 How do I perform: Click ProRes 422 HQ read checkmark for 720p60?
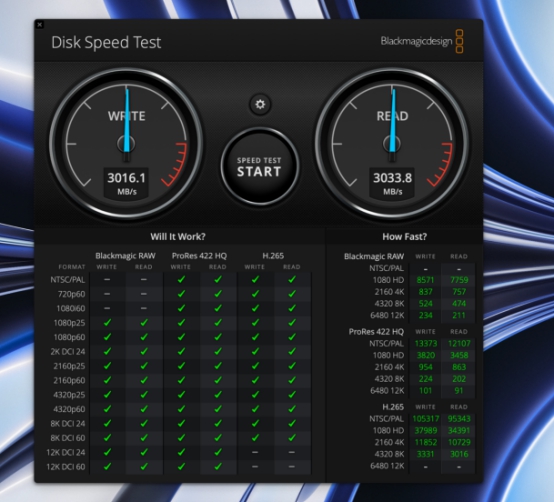pos(218,294)
